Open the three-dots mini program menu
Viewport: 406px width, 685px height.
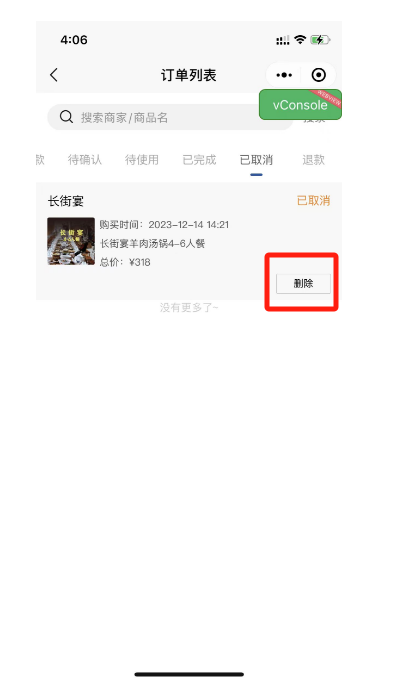(x=284, y=75)
